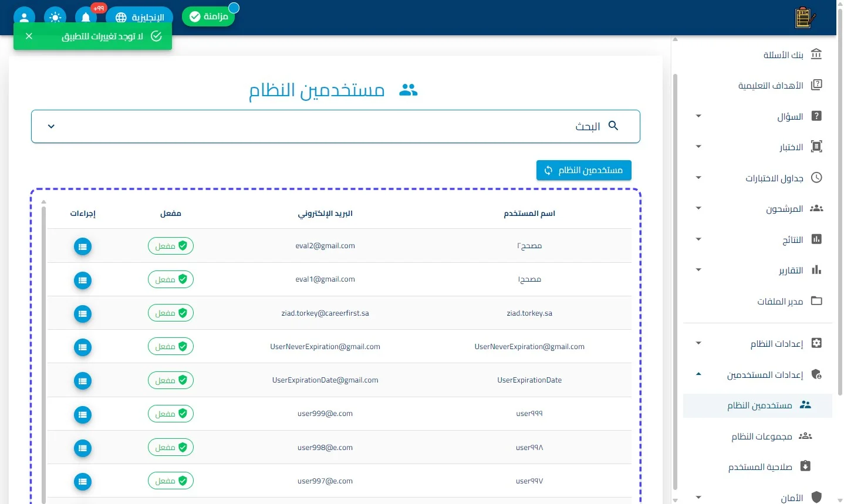844x504 pixels.
Task: Sort by اسم المستخدم column header
Action: click(x=529, y=213)
